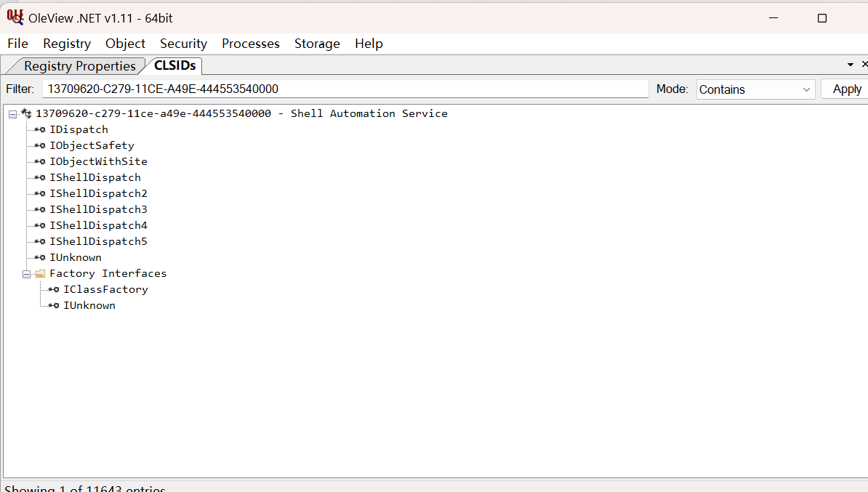Image resolution: width=868 pixels, height=492 pixels.
Task: Click the Shell Automation Service class icon
Action: pos(27,113)
